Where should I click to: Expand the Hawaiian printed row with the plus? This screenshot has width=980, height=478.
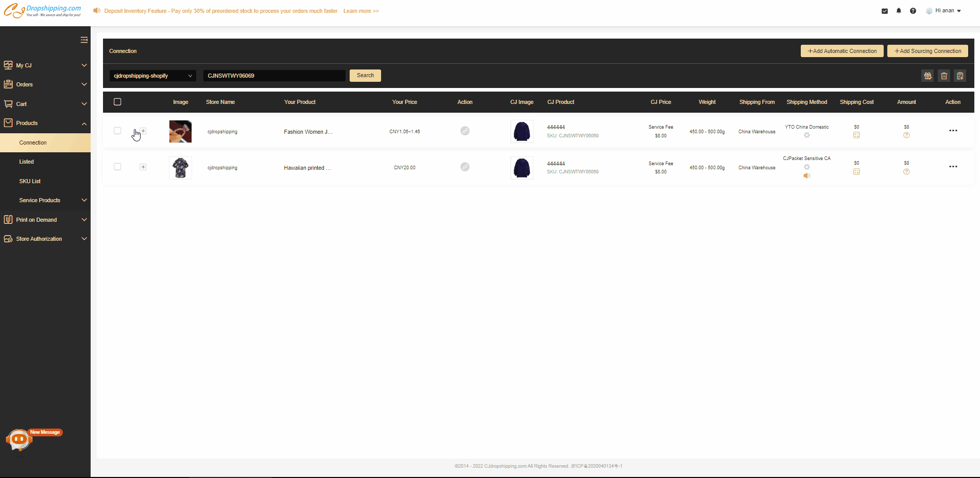click(x=143, y=167)
